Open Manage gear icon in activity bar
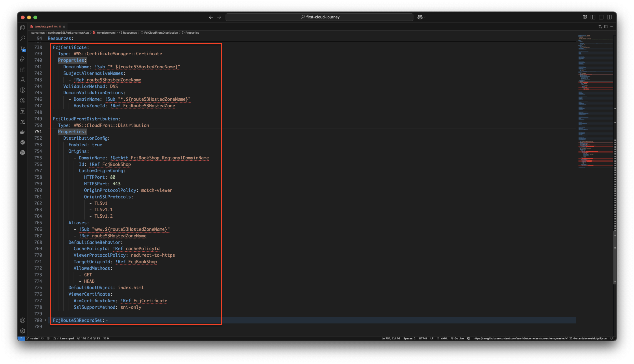This screenshot has height=364, width=634. (x=23, y=331)
